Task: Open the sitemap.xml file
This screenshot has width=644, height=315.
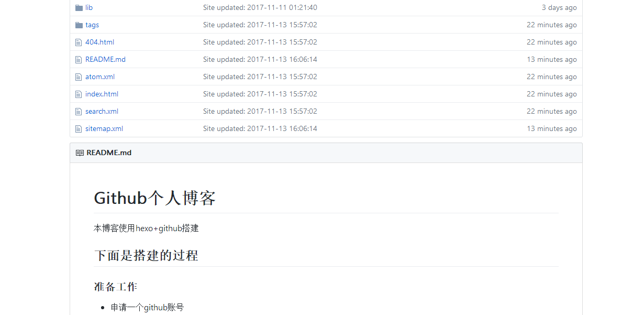Action: point(104,129)
